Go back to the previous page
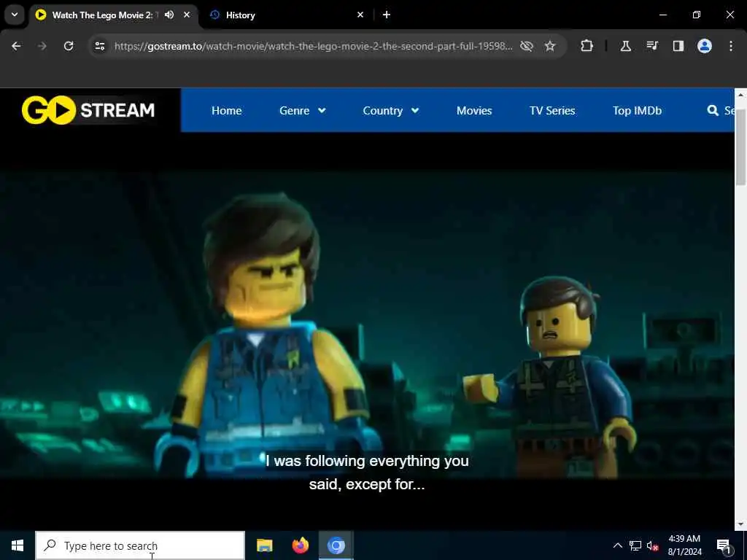The width and height of the screenshot is (747, 560). coord(16,46)
